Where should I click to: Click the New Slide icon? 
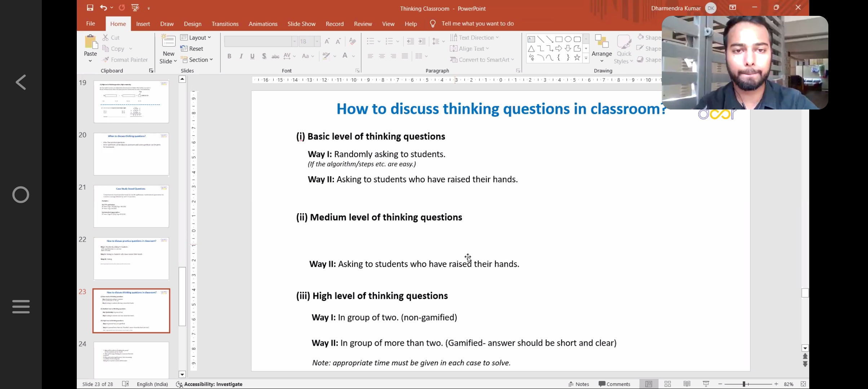tap(168, 41)
